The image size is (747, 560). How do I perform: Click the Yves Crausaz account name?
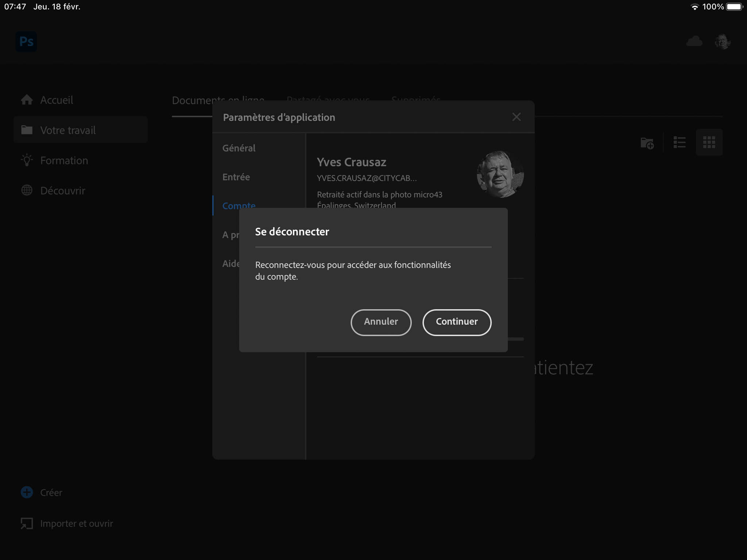[351, 162]
